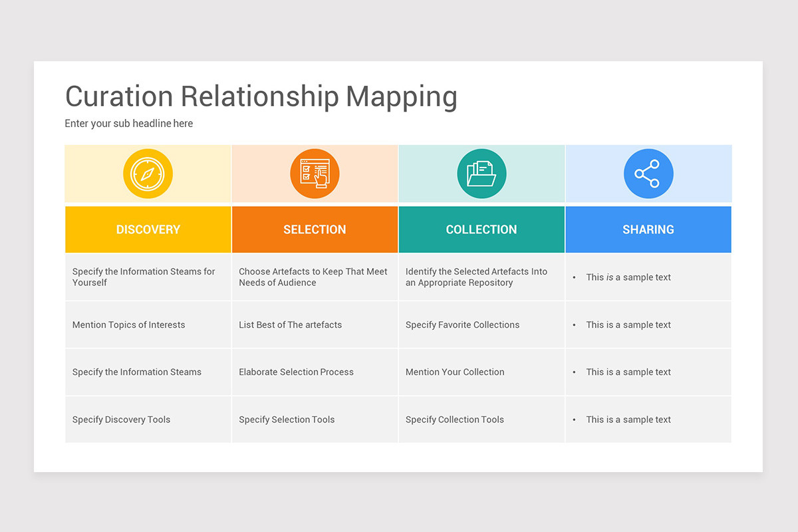
Task: Select the document icon inside the Collection folder
Action: (x=485, y=168)
